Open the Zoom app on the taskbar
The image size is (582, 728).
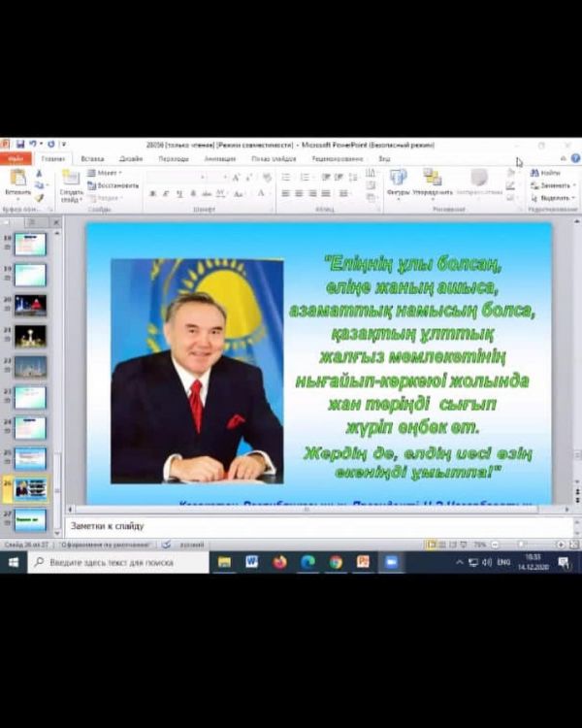tap(392, 562)
